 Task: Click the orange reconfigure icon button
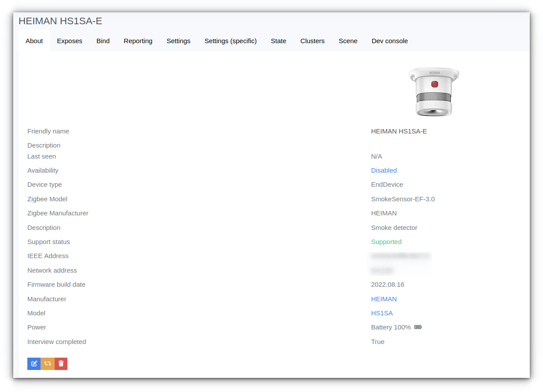48,364
